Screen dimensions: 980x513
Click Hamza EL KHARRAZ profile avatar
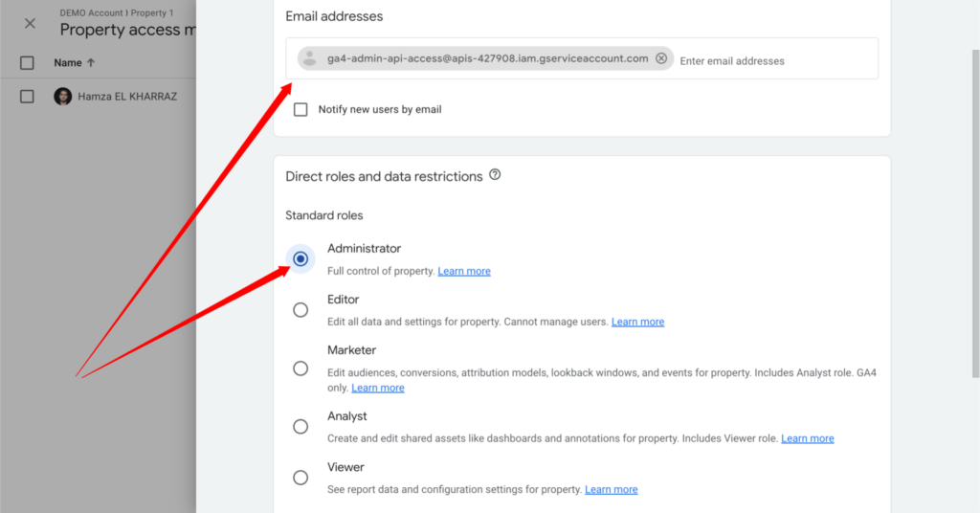click(x=63, y=97)
